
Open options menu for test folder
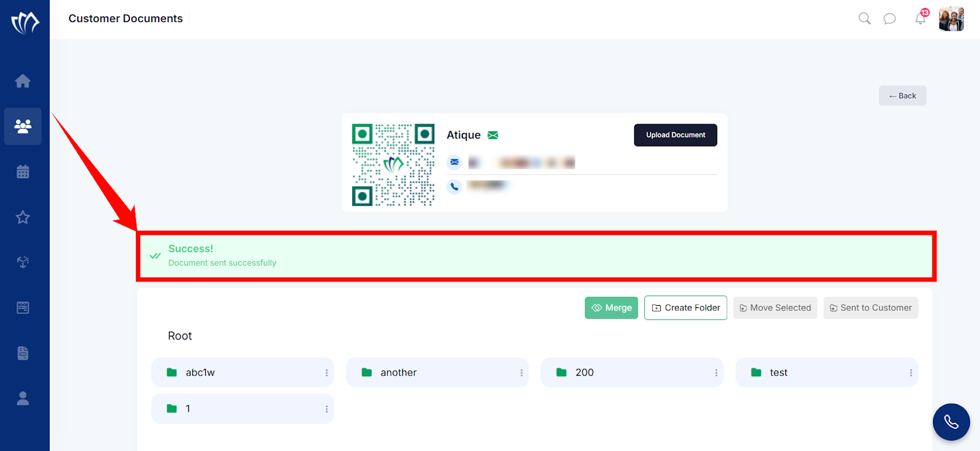911,373
